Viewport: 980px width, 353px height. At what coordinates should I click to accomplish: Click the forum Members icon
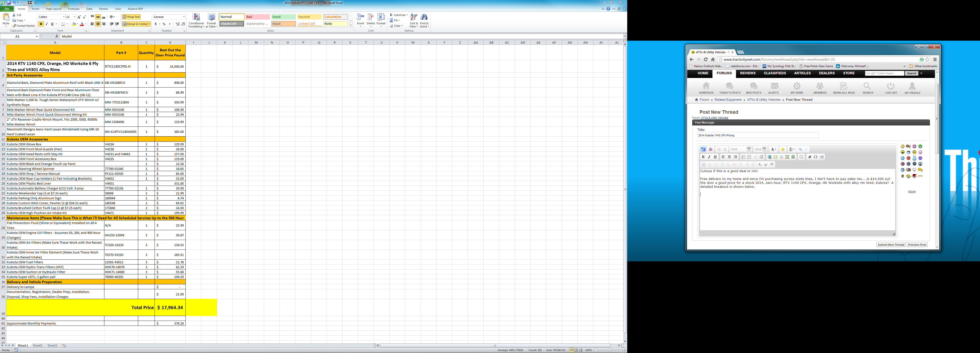coord(820,86)
